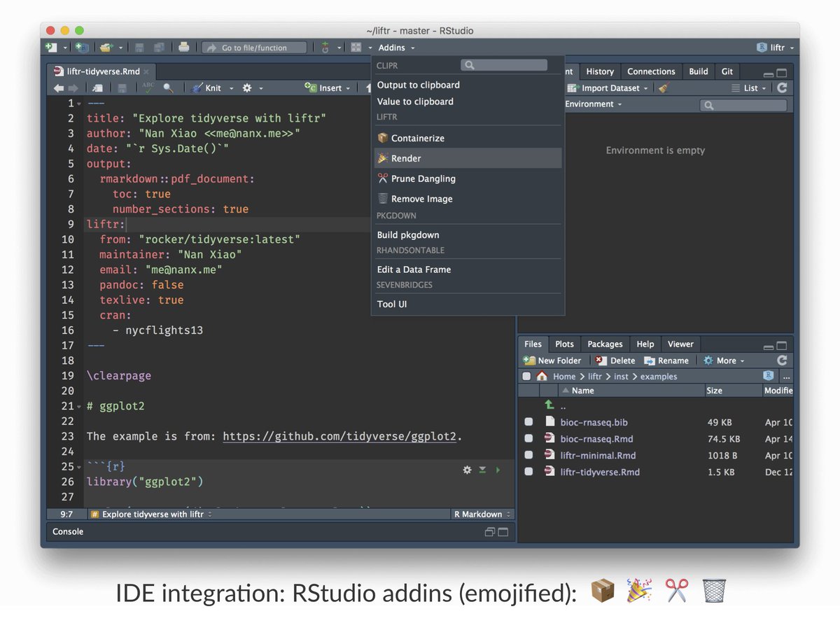Viewport: 840px width, 630px height.
Task: Expand the More menu in Files pane
Action: (724, 360)
